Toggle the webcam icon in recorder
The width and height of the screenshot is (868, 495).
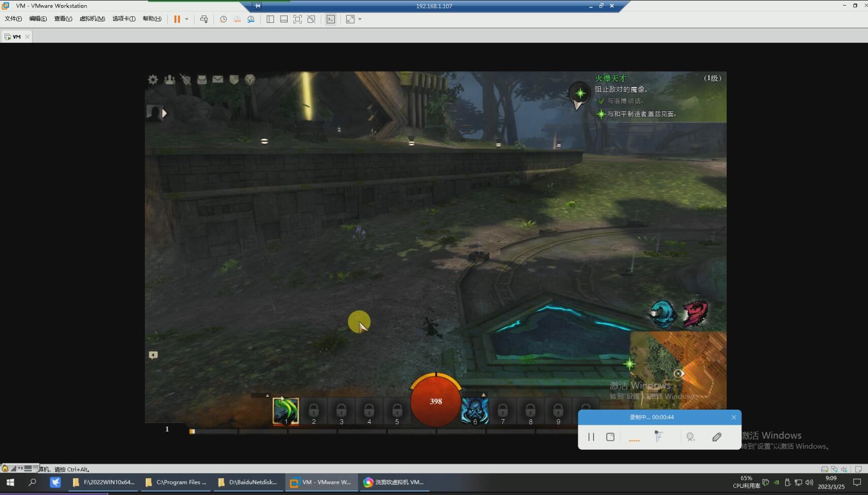click(x=690, y=437)
